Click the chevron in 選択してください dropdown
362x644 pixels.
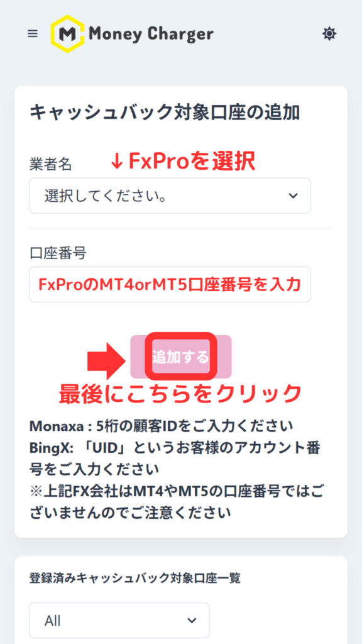tap(293, 196)
